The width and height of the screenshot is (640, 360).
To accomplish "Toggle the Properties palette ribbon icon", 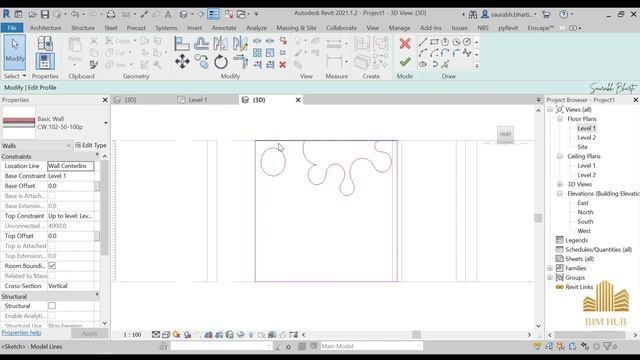I will 45,62.
